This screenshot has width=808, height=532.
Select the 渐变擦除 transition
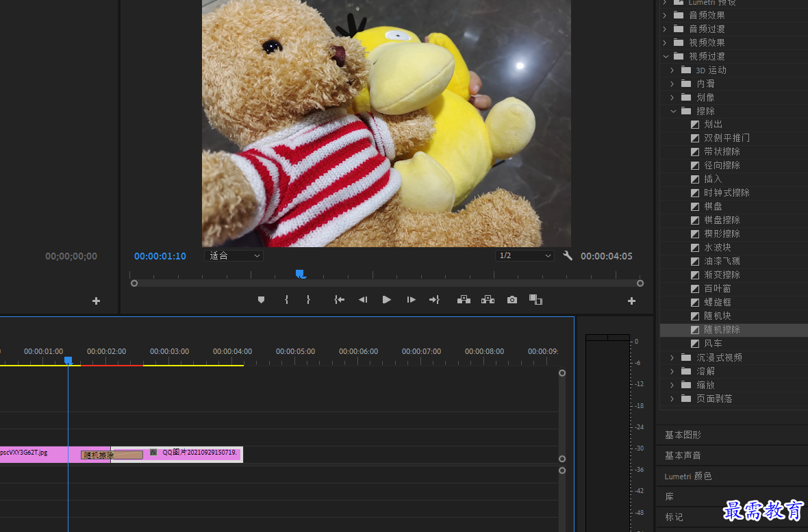pyautogui.click(x=722, y=275)
